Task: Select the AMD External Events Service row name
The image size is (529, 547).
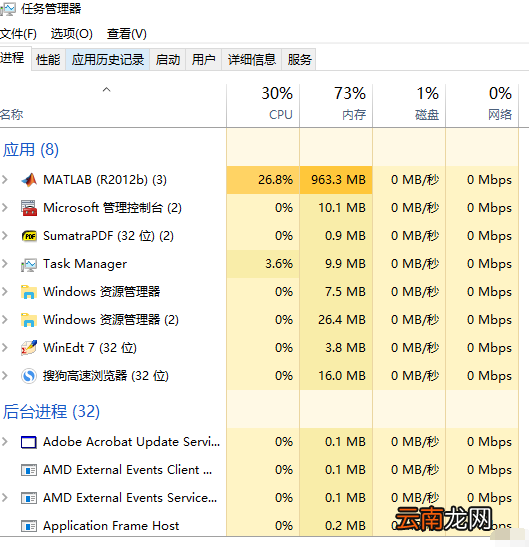Action: (130, 498)
